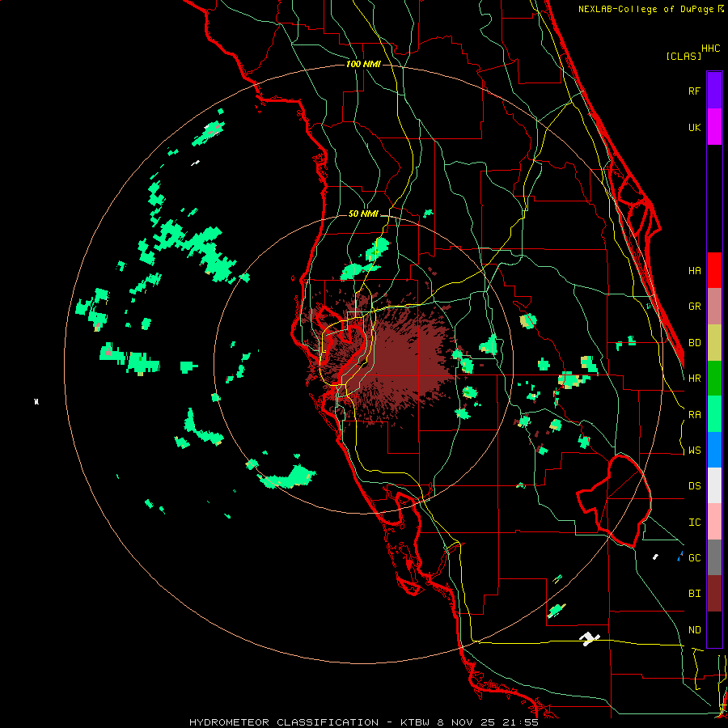Click the "GC" legend label
The height and width of the screenshot is (728, 728).
(694, 558)
